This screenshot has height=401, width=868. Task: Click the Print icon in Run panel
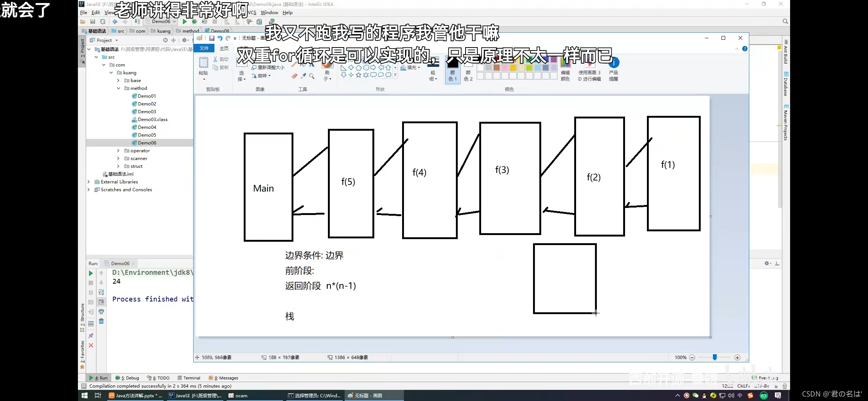click(x=101, y=312)
